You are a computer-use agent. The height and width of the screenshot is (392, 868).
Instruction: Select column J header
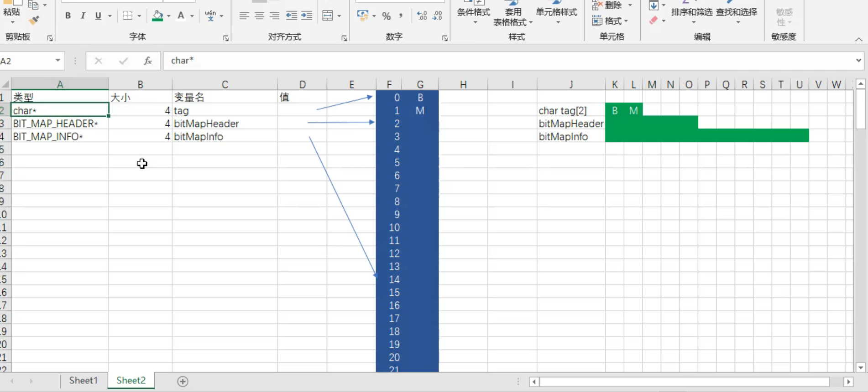point(571,84)
